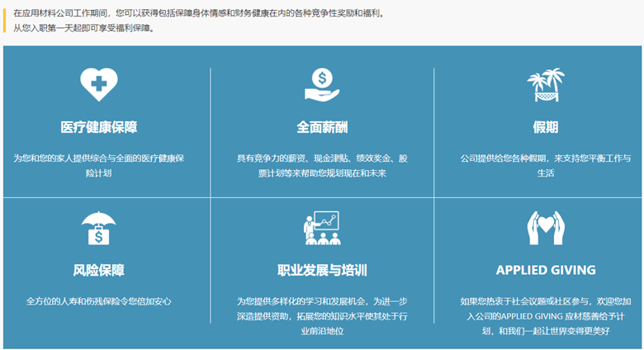Click the salary and stock plan description

(x=322, y=165)
